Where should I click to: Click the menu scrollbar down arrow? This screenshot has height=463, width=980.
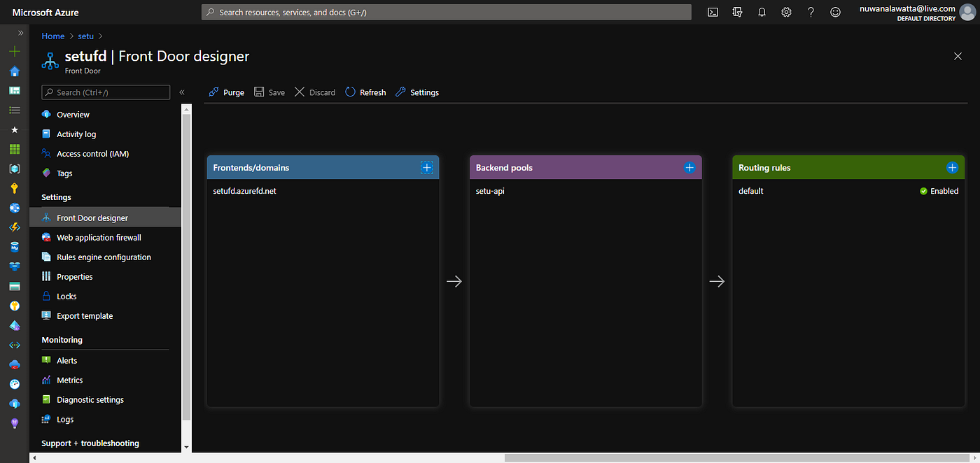point(186,447)
